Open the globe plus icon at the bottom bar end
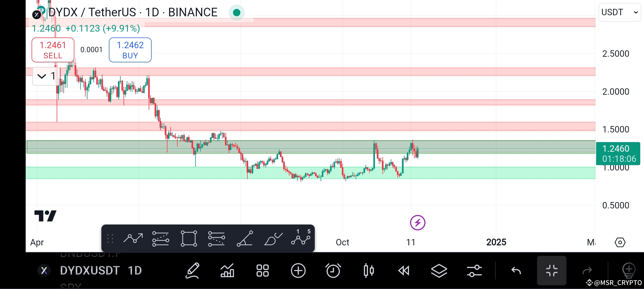This screenshot has height=289, width=644. [x=629, y=271]
